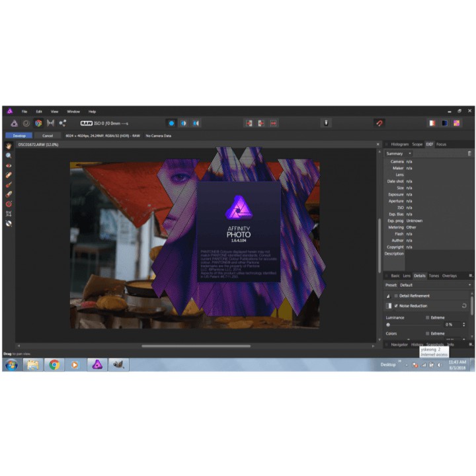Click the Cancel button
This screenshot has width=476, height=476.
48,136
